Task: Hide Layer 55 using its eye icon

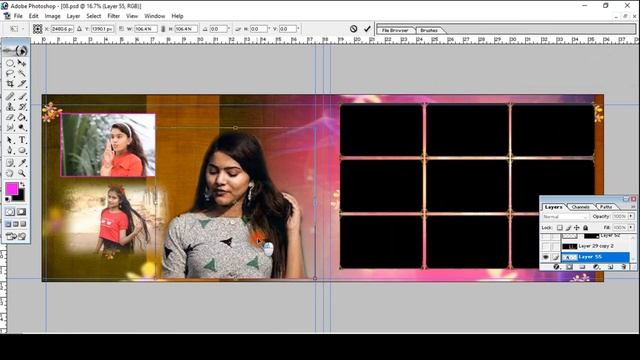Action: tap(545, 257)
